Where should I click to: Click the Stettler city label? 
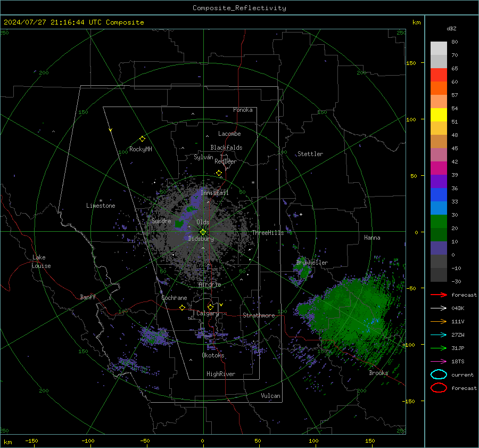pyautogui.click(x=310, y=154)
